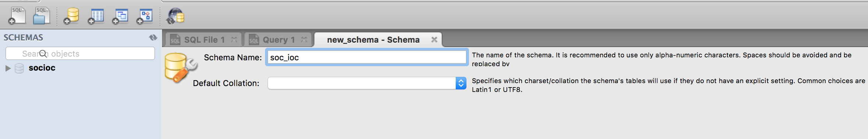868x139 pixels.
Task: Select the socioc schema in sidebar
Action: tap(42, 68)
